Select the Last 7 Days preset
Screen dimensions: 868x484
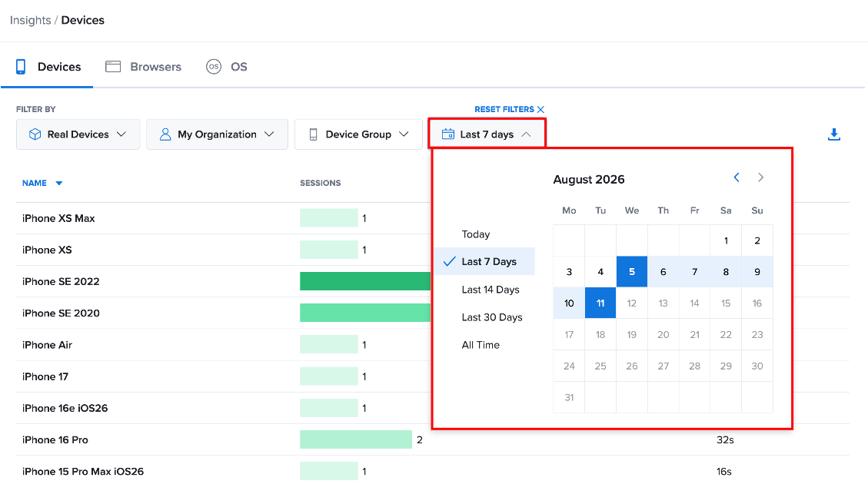click(485, 262)
